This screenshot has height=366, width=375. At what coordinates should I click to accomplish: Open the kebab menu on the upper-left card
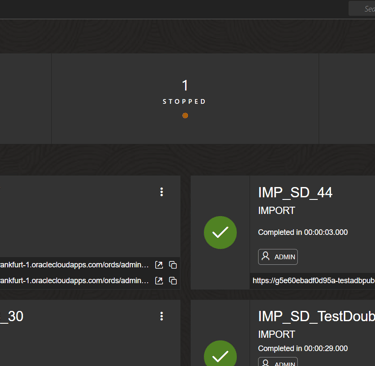point(162,192)
